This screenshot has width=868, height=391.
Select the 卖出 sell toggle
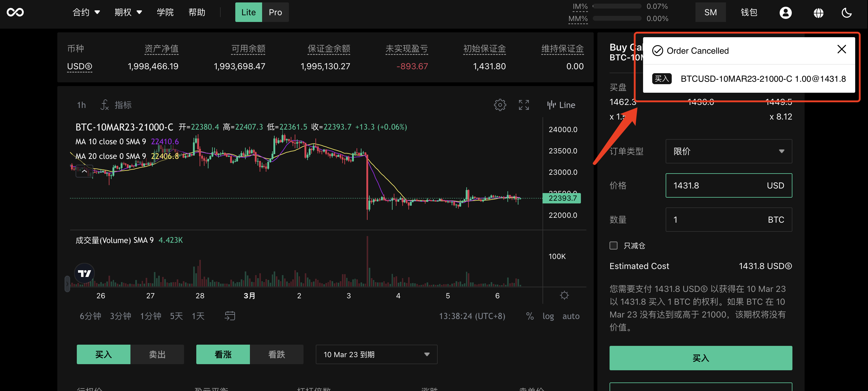(x=157, y=354)
